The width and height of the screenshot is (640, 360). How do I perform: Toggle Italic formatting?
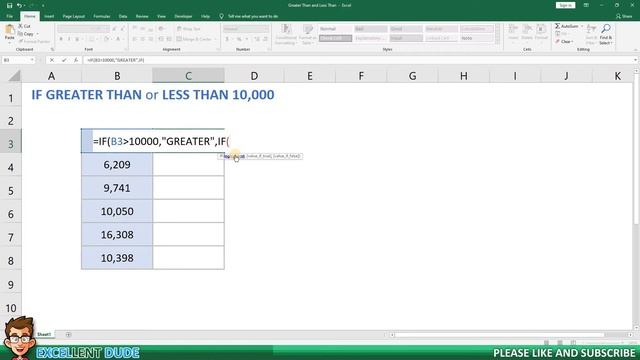[x=69, y=39]
